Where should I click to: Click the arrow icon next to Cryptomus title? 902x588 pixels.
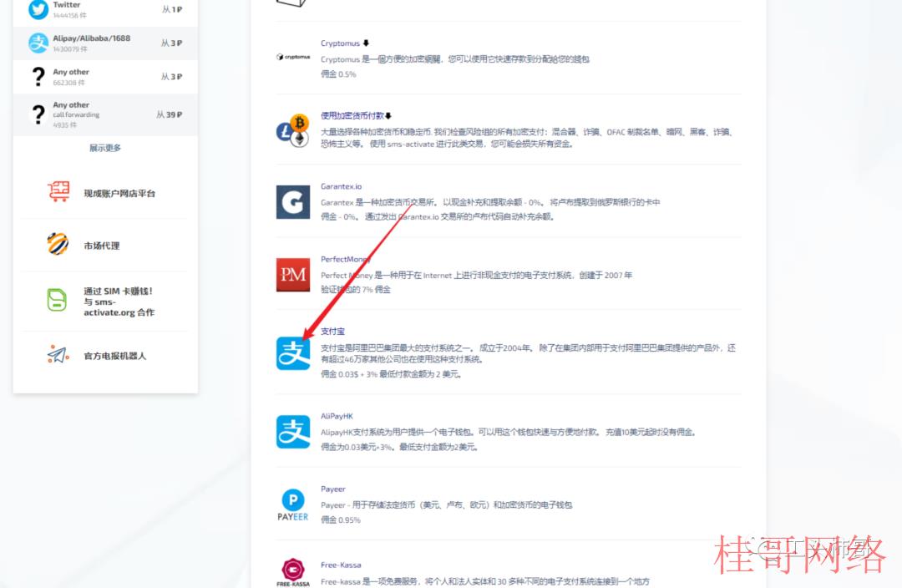pos(366,43)
